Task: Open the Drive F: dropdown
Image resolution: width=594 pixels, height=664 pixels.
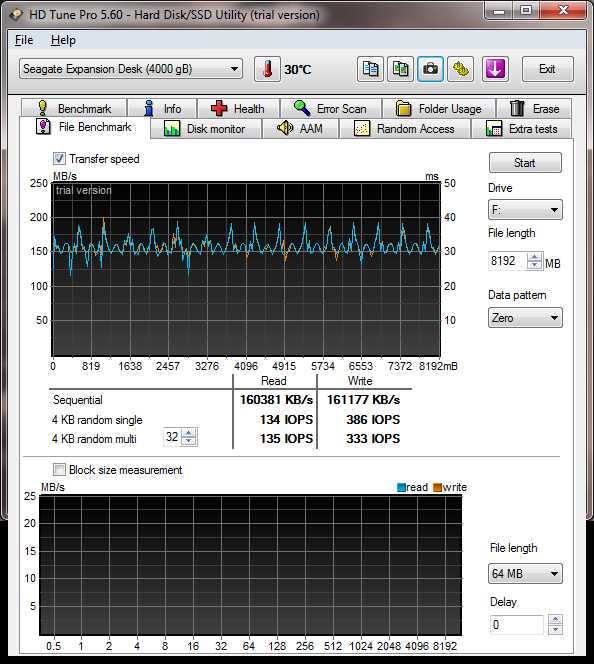Action: tap(525, 210)
